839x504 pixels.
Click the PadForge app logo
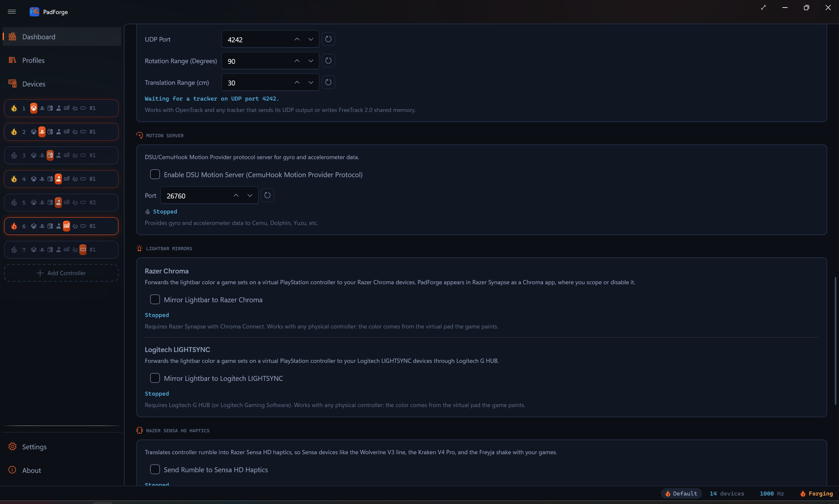pos(34,12)
